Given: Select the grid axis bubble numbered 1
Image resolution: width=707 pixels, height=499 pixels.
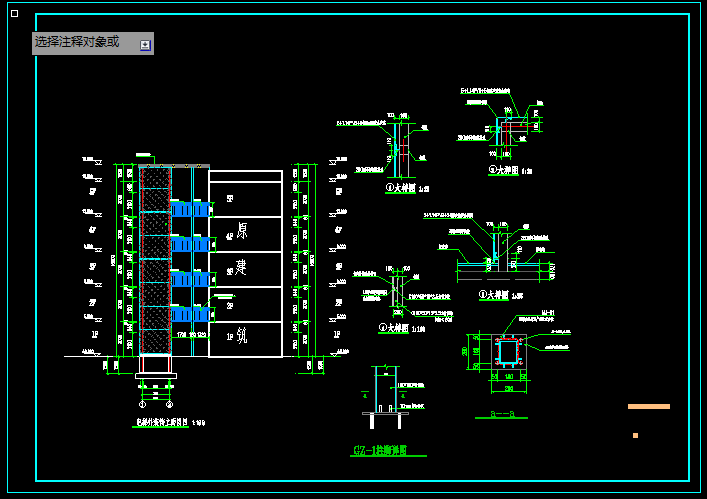Looking at the screenshot, I should [142, 404].
